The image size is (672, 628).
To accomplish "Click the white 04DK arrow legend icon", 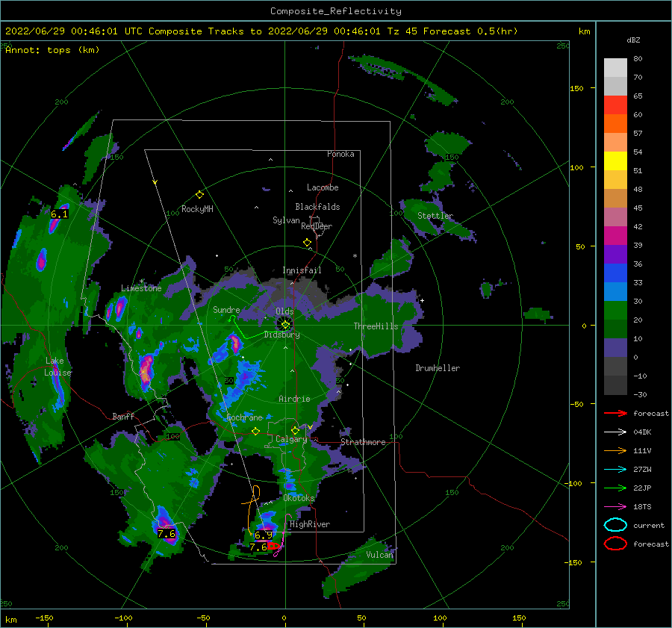I will (x=616, y=432).
